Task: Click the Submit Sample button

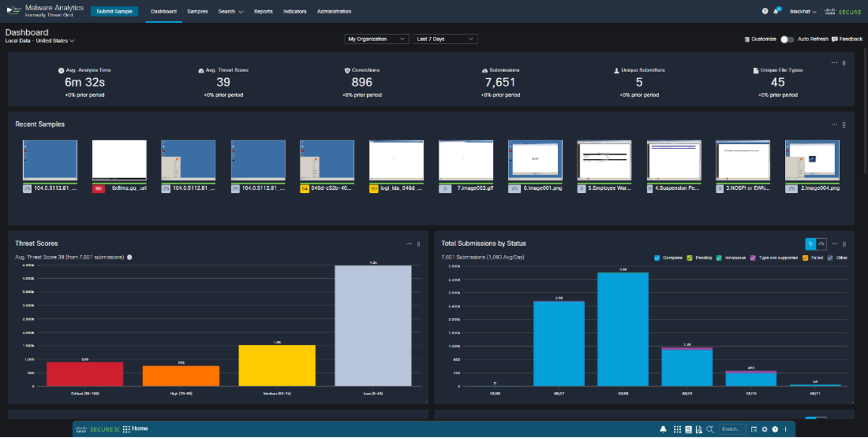Action: tap(114, 12)
